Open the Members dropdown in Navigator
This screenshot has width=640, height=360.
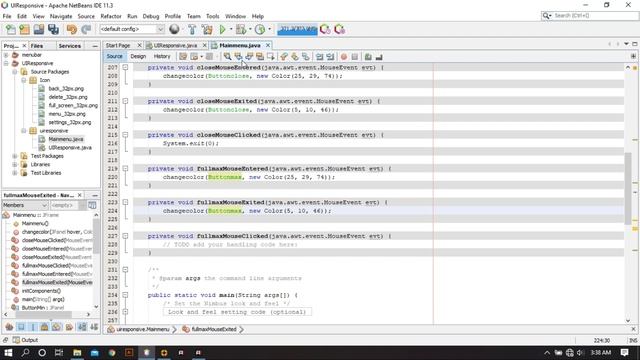point(25,205)
